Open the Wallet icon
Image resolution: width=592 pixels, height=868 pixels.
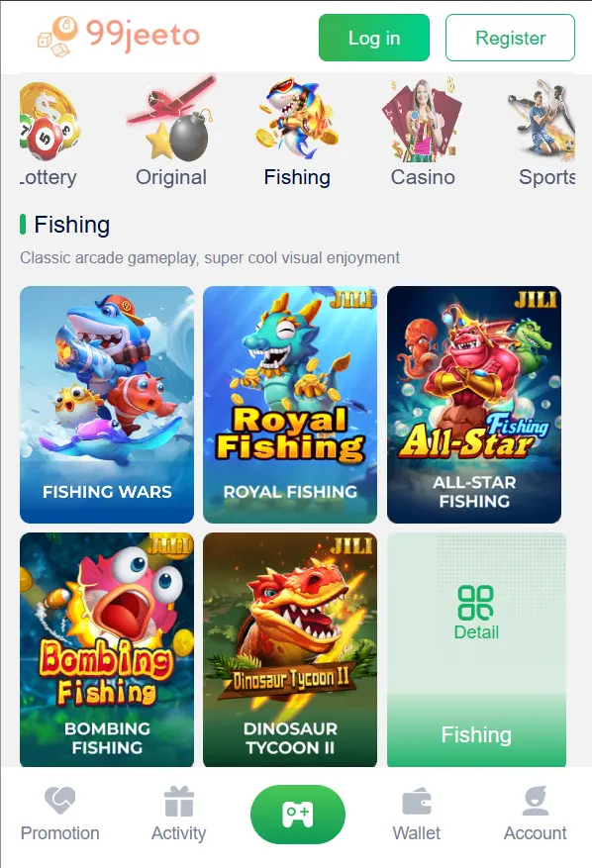pos(417,802)
